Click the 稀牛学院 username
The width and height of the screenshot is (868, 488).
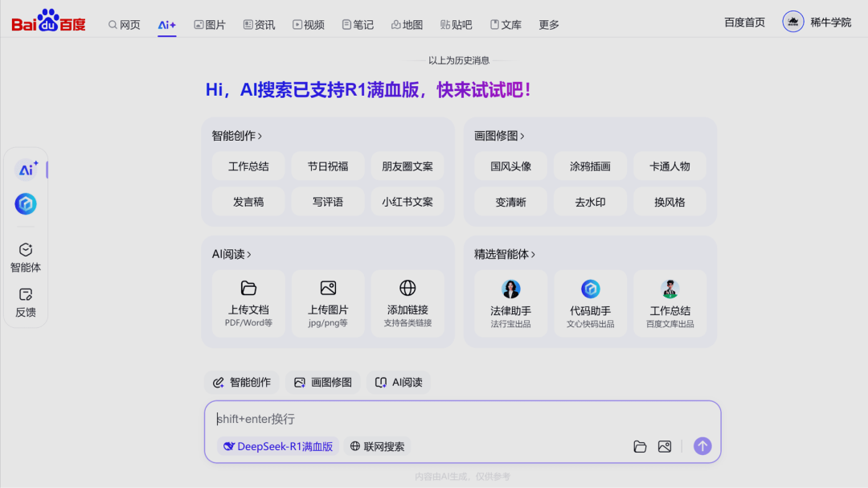click(831, 23)
